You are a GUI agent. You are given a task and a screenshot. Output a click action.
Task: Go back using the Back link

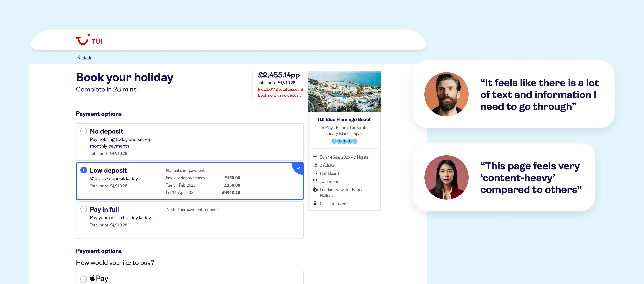[87, 58]
